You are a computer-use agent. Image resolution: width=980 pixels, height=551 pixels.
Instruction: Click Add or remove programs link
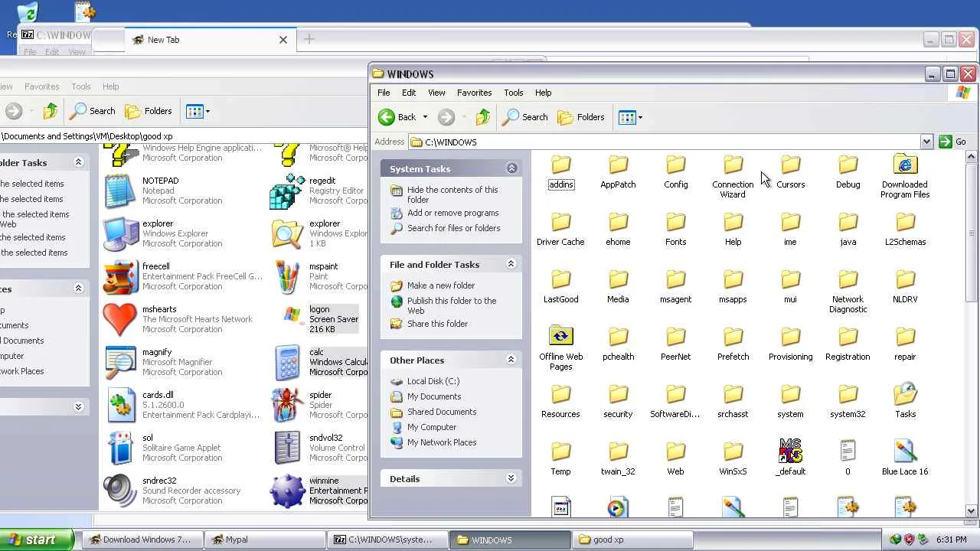pyautogui.click(x=452, y=213)
